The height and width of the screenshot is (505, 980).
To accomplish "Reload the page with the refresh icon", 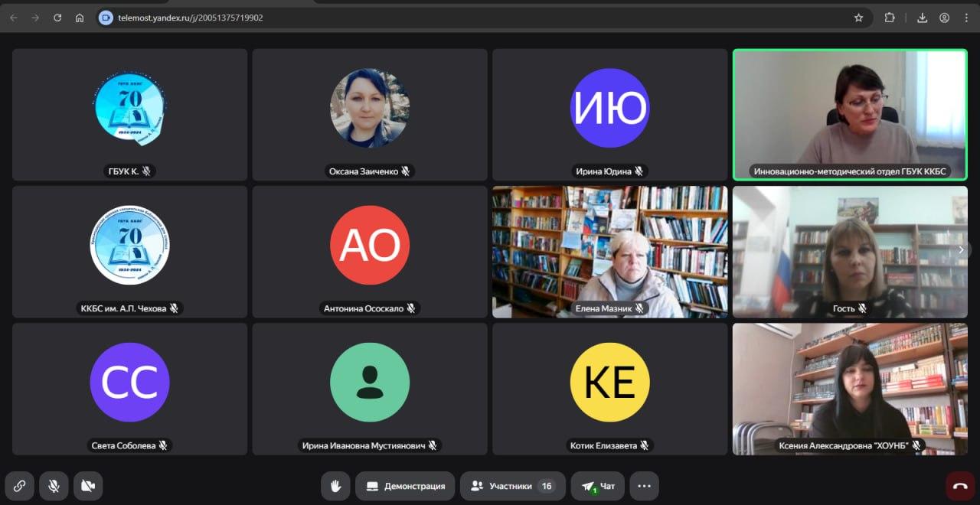I will click(57, 18).
